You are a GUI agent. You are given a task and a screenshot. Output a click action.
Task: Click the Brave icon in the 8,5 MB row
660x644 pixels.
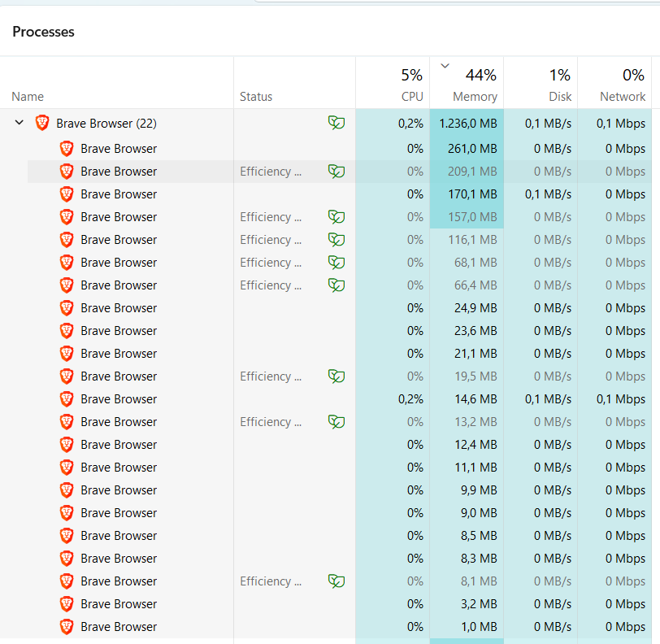coord(67,535)
